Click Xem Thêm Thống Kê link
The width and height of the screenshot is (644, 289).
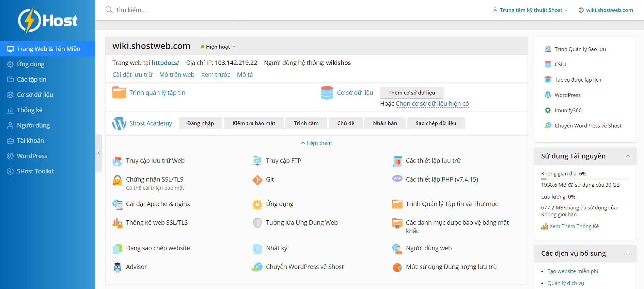[574, 226]
